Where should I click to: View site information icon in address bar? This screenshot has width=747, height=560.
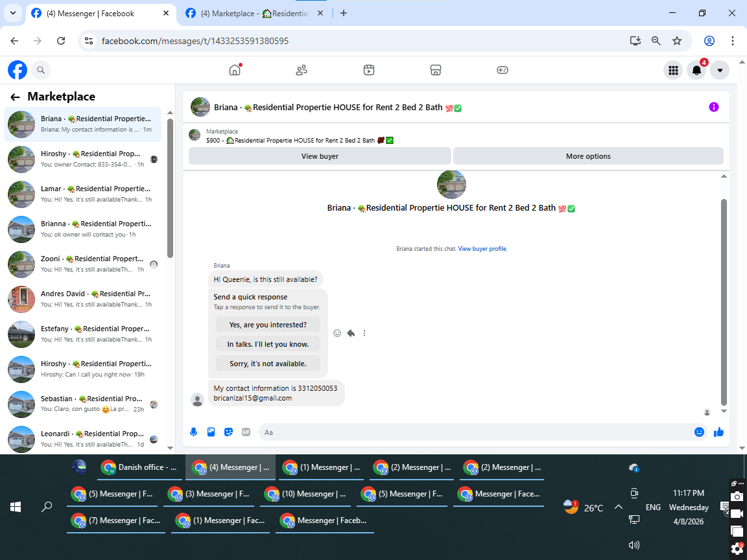pyautogui.click(x=89, y=41)
